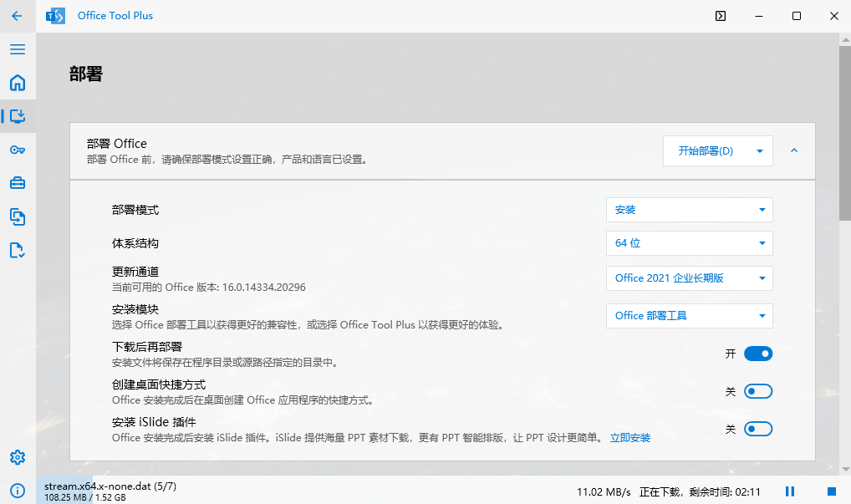Collapse the 部署 Office section chevron
Viewport: 851px width, 504px height.
794,150
